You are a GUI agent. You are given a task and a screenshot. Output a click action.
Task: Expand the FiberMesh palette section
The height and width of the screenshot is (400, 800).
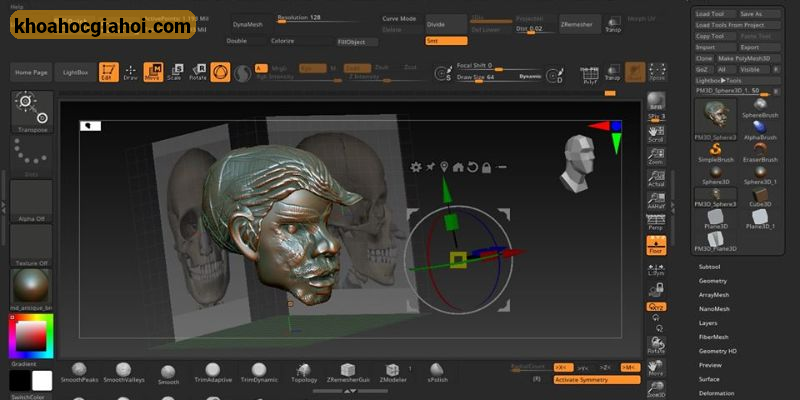coord(713,337)
